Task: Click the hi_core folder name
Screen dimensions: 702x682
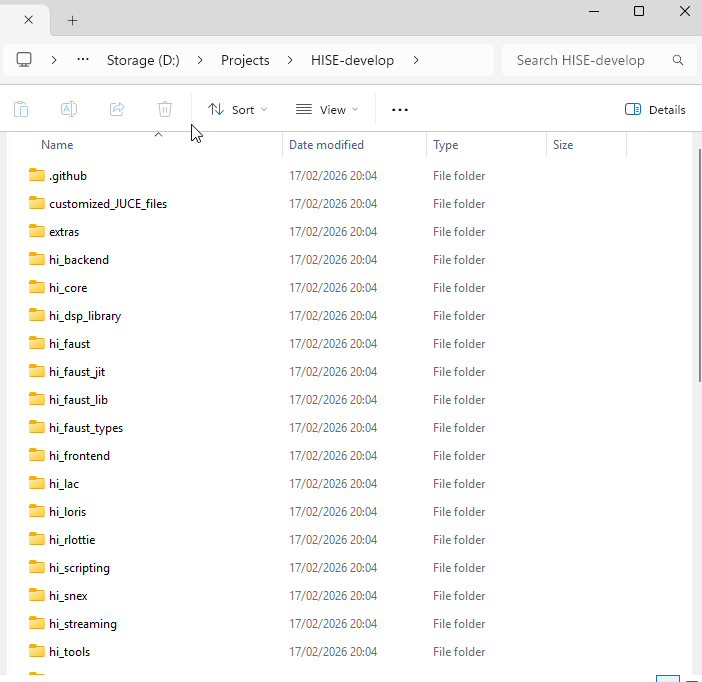Action: (68, 288)
